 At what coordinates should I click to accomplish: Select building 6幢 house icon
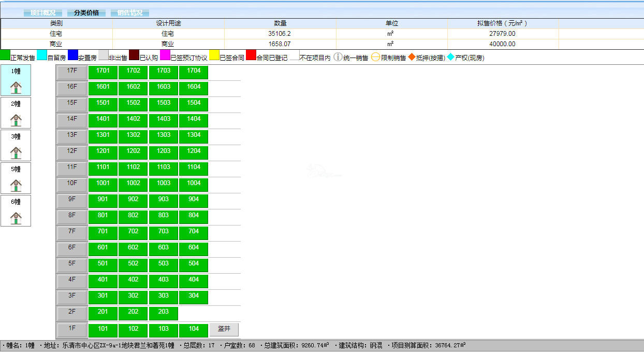pyautogui.click(x=16, y=218)
